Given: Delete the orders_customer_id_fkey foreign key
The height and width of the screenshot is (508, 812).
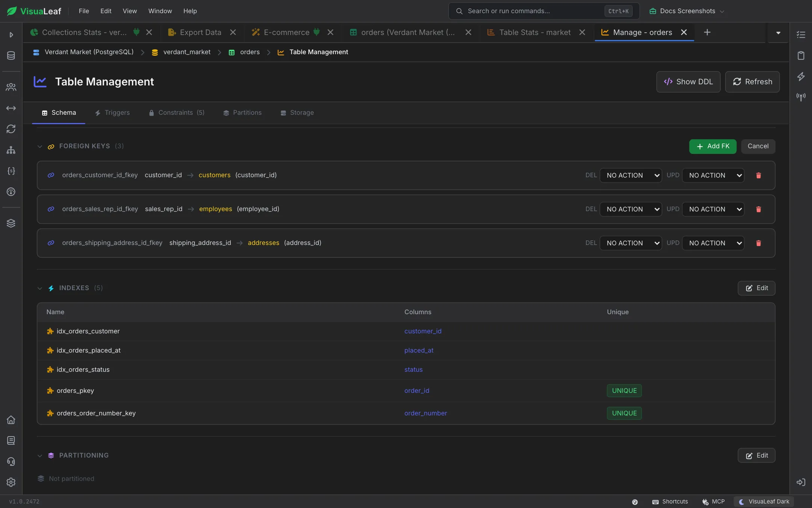Looking at the screenshot, I should pyautogui.click(x=758, y=175).
